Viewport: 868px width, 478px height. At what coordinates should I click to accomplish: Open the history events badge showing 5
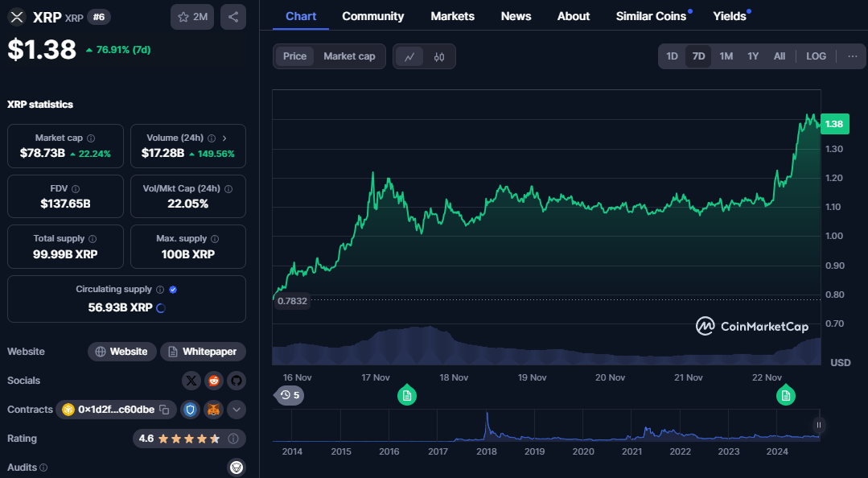(x=289, y=395)
